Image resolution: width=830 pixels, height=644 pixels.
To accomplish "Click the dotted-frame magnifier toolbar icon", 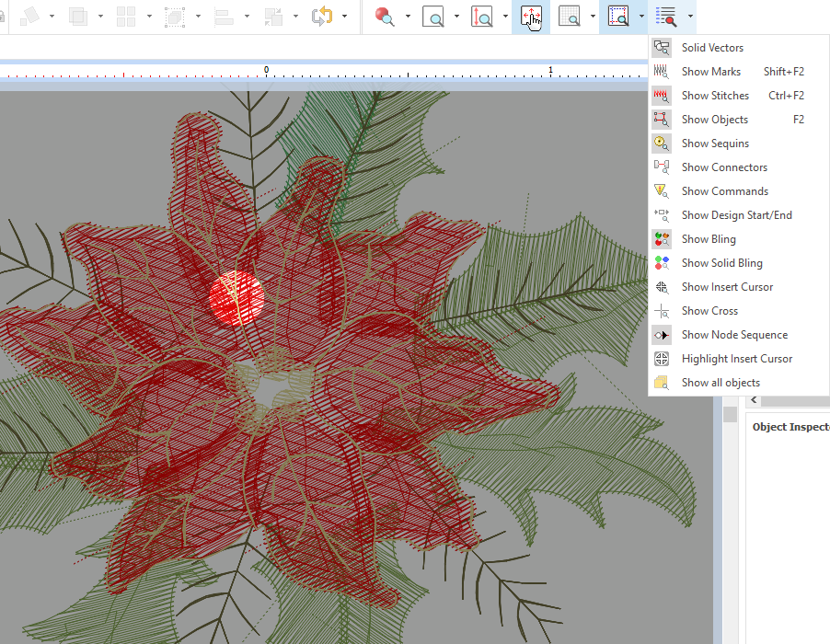I will pos(618,17).
